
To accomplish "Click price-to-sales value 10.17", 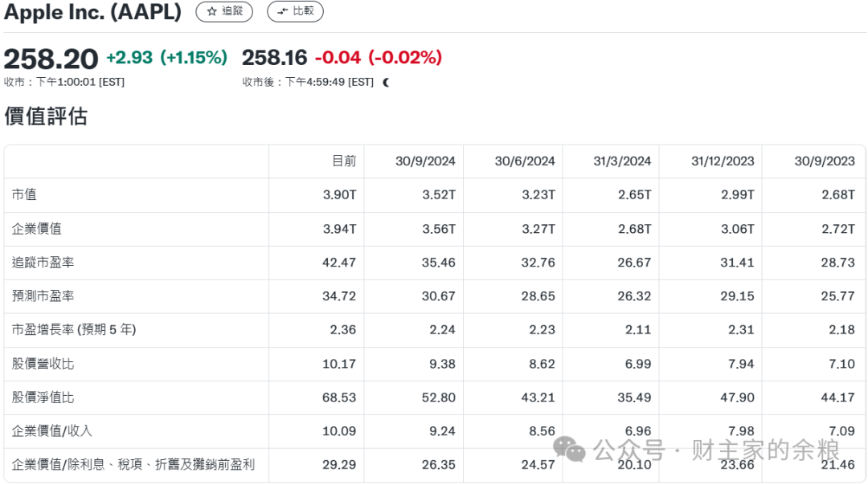I will click(339, 363).
